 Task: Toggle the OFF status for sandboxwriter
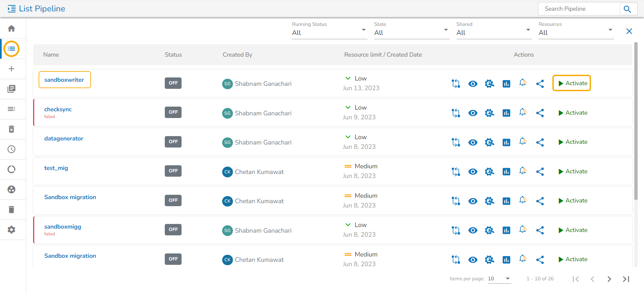173,83
